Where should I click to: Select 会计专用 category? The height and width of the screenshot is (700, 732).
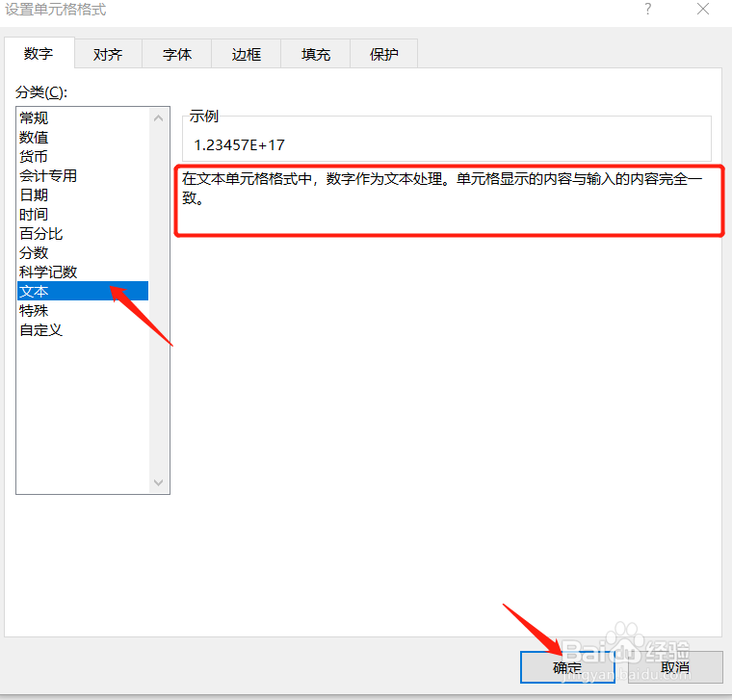click(x=83, y=175)
